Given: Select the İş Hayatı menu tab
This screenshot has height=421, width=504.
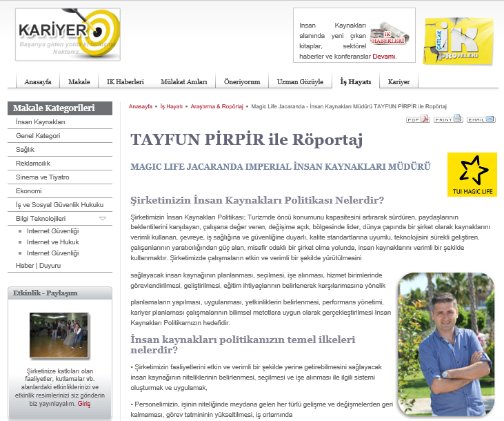Looking at the screenshot, I should pos(356,81).
